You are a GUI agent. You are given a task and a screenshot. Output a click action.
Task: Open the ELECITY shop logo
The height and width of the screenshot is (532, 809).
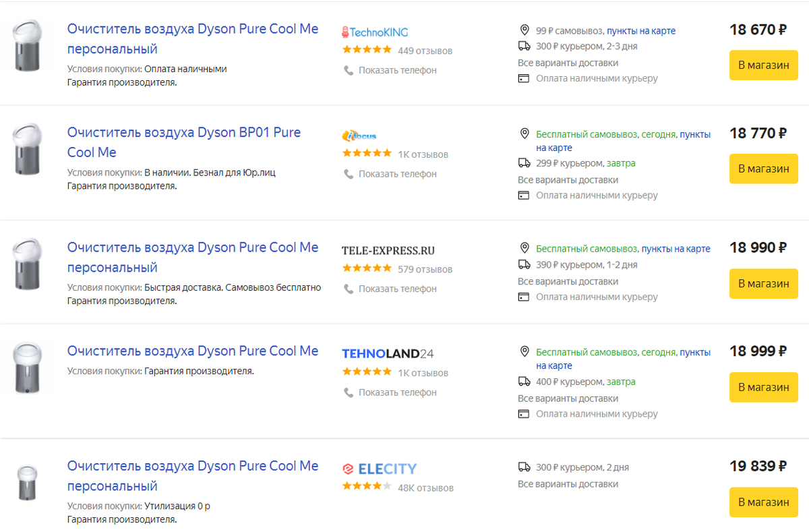380,469
